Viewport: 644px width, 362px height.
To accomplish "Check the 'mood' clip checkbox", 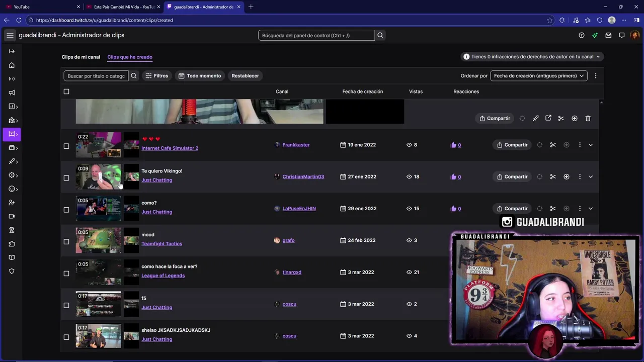I will pyautogui.click(x=66, y=241).
